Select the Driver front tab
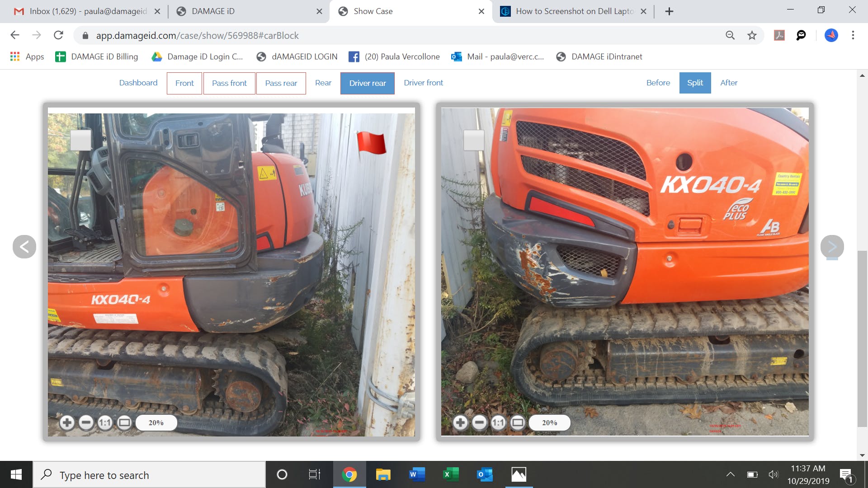Screen dimensions: 868x488 (423, 83)
